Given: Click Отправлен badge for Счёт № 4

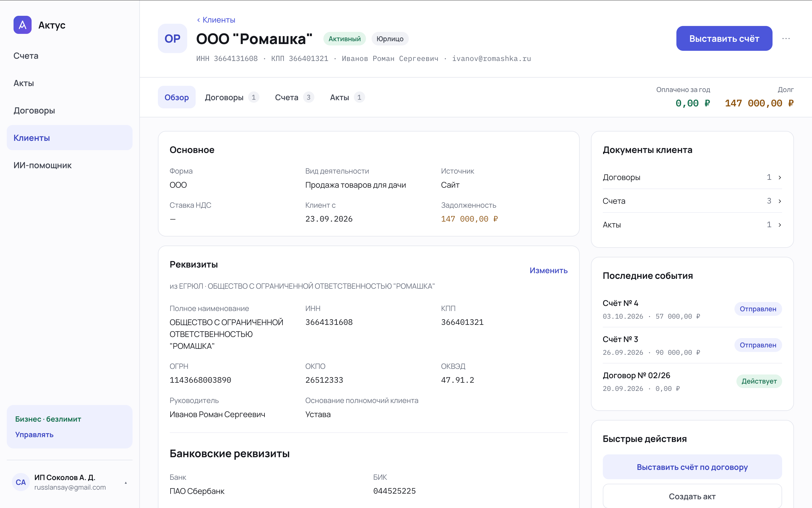Looking at the screenshot, I should tap(758, 309).
